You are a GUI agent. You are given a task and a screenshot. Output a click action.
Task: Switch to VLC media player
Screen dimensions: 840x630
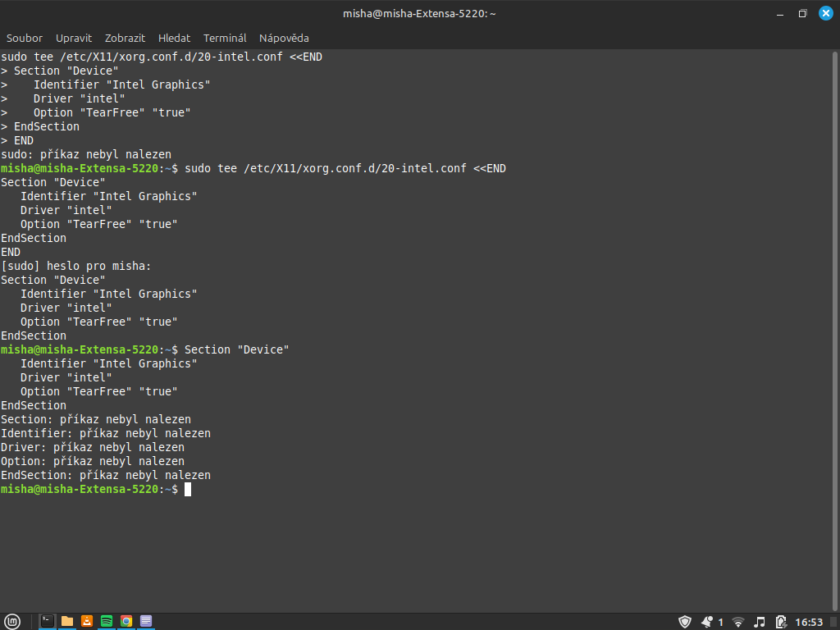(87, 621)
